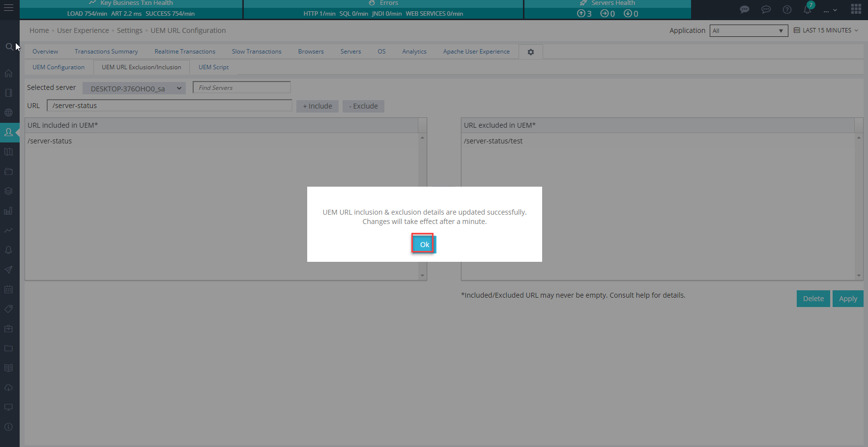Open the notifications bell with badge 7
868x447 pixels.
click(x=807, y=9)
